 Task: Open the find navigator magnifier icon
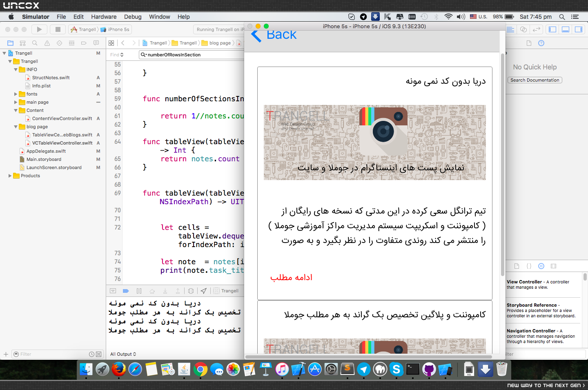[x=35, y=43]
